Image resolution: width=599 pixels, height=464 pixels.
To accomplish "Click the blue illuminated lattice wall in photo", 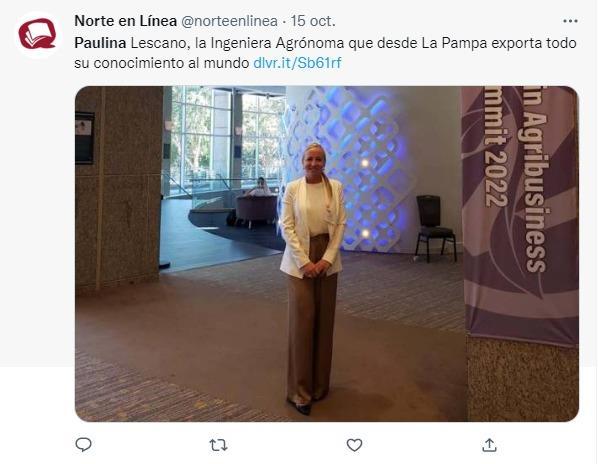I will [x=350, y=168].
